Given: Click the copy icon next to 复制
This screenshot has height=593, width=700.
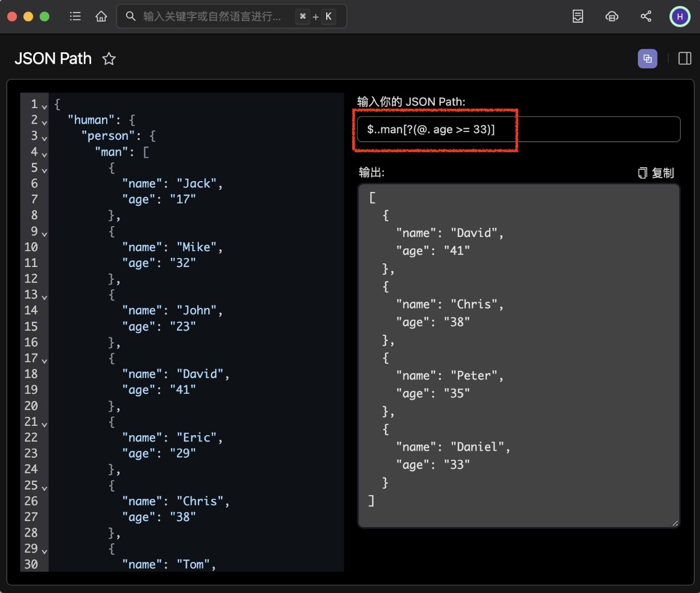Looking at the screenshot, I should tap(642, 173).
